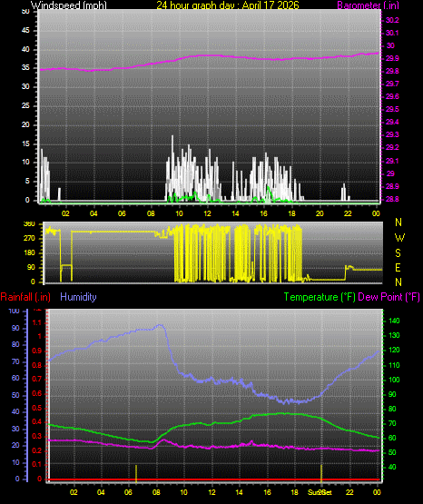Click the "1.1" rainfall axis value
This screenshot has height=504, width=423.
click(37, 322)
